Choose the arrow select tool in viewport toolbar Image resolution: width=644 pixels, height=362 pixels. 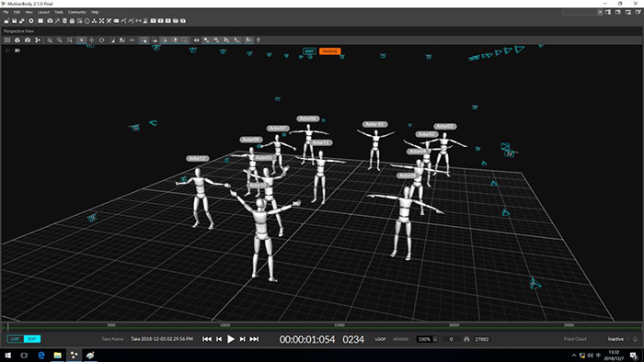click(82, 40)
